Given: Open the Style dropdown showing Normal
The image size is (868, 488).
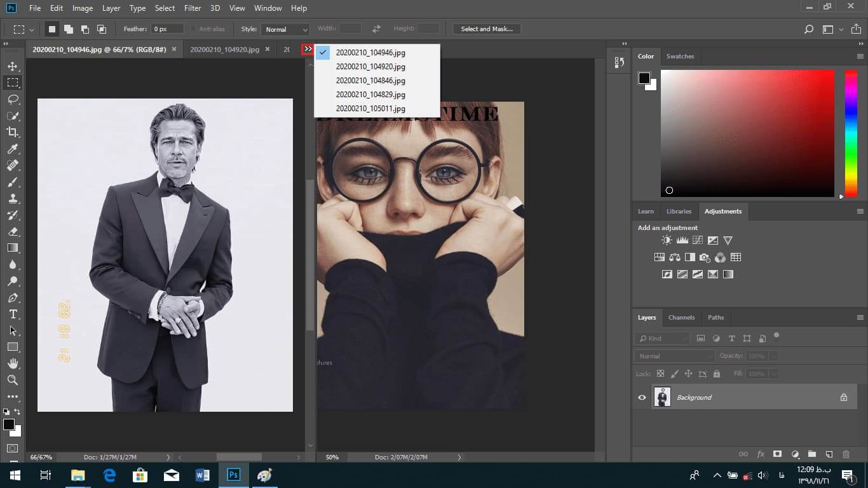Looking at the screenshot, I should point(285,29).
